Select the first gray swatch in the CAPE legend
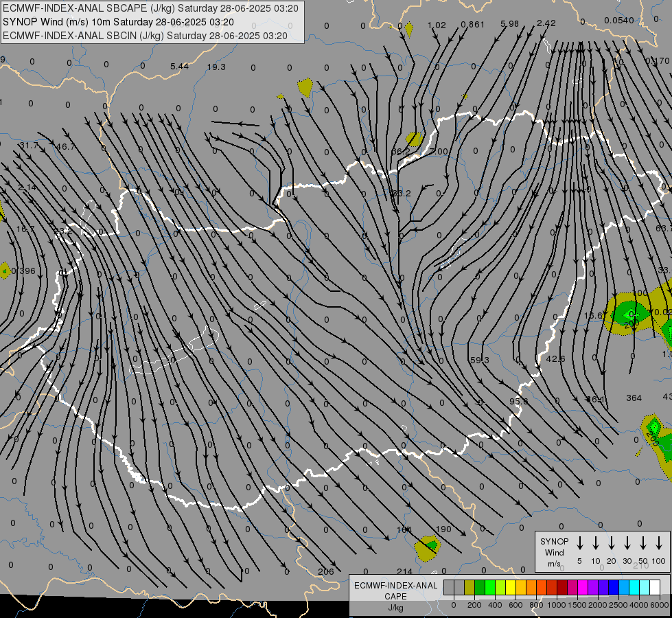Screen dimensions: 672x618 tap(449, 588)
